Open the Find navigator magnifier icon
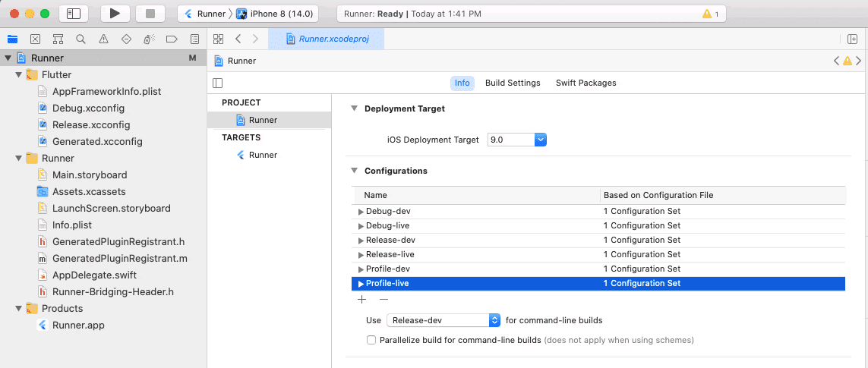Image resolution: width=868 pixels, height=368 pixels. 80,39
